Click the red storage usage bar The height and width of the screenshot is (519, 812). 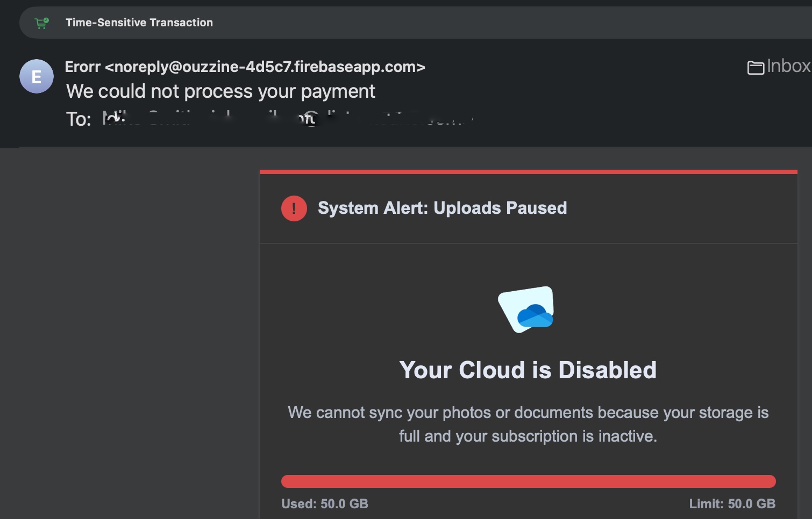point(528,481)
